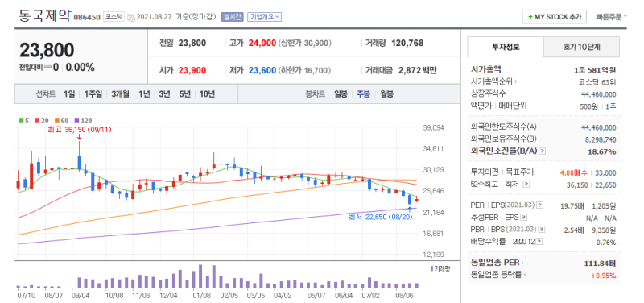Click the 상장주식수 label
The image size is (644, 303).
489,93
